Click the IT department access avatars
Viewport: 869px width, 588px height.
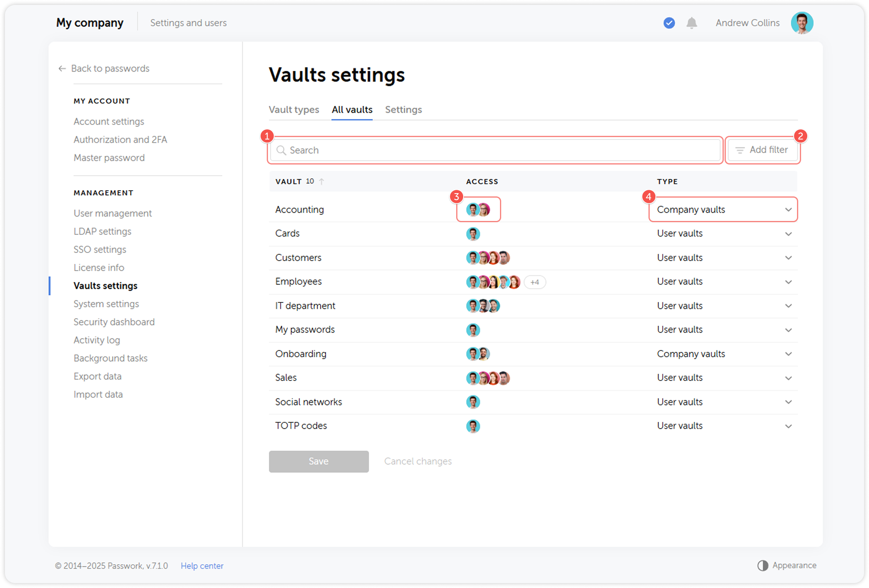[x=483, y=306]
